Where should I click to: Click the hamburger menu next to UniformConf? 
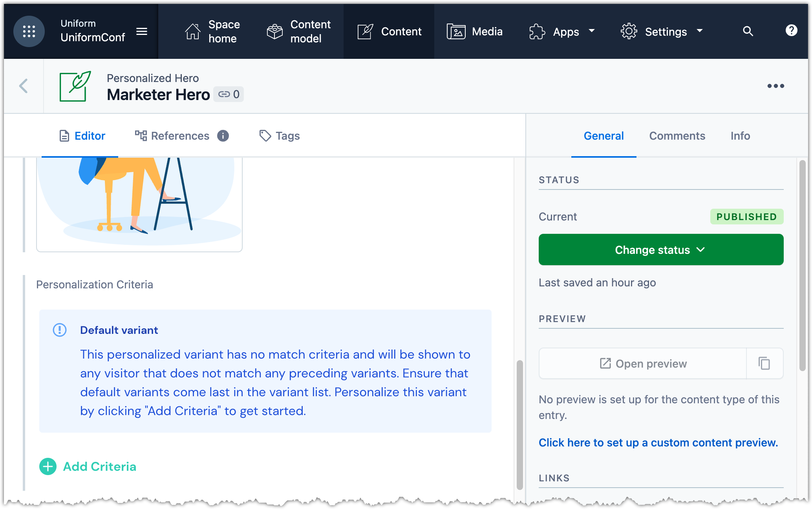click(x=142, y=31)
